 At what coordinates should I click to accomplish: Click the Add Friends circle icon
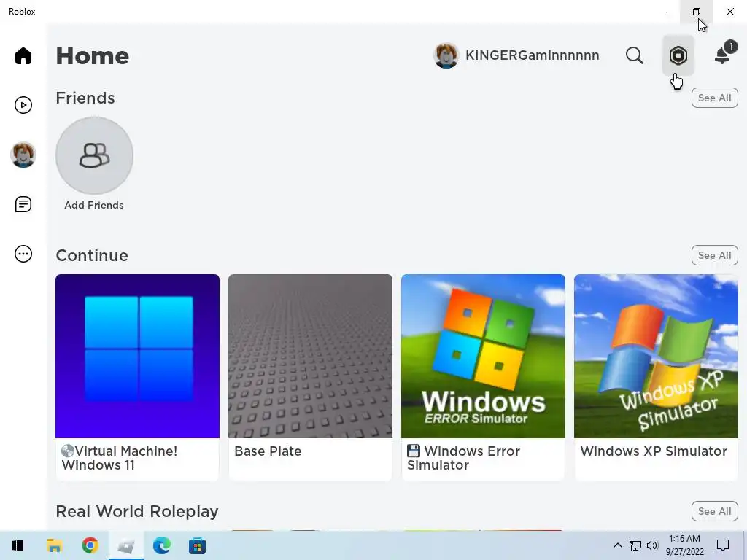(94, 156)
